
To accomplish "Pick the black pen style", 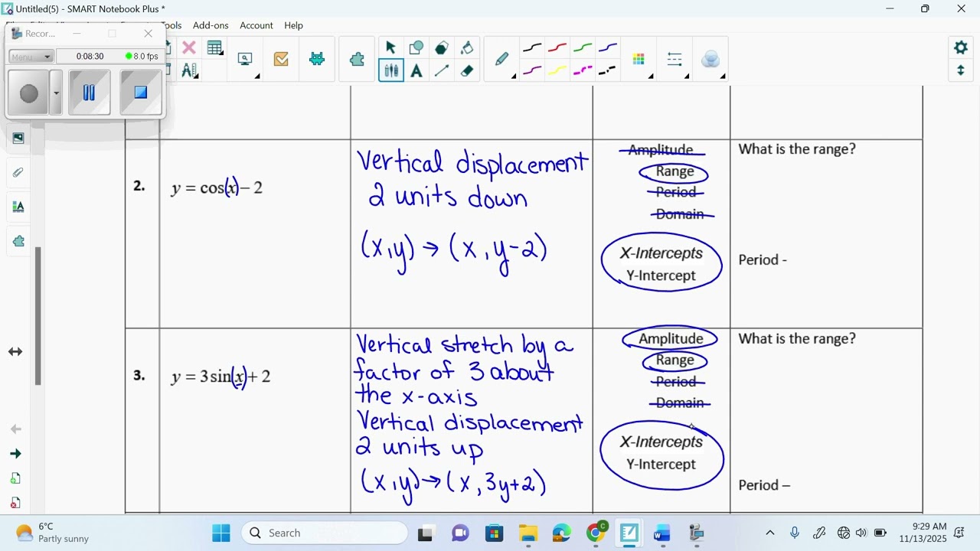I will click(x=532, y=48).
